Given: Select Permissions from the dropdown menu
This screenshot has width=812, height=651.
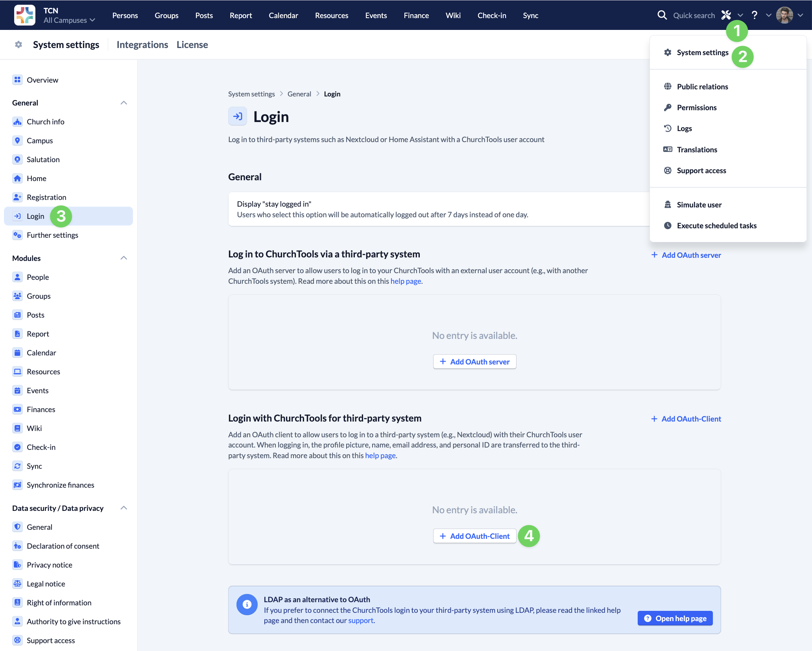Looking at the screenshot, I should (728, 107).
